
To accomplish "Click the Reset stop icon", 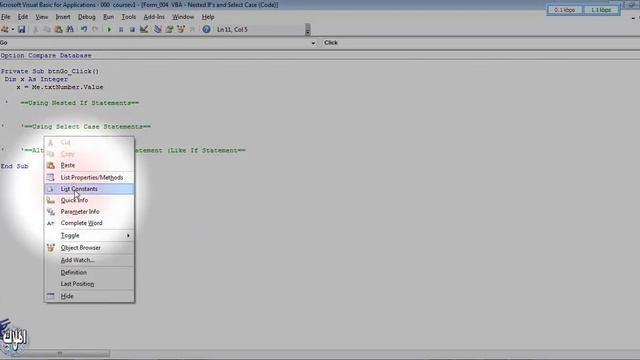I will (132, 29).
